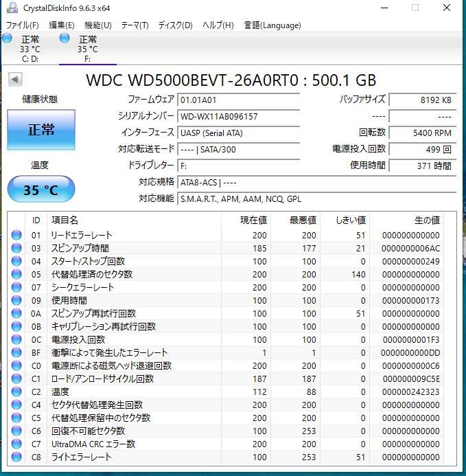Click the 最悪値 column header
The height and width of the screenshot is (476, 466).
click(x=296, y=220)
